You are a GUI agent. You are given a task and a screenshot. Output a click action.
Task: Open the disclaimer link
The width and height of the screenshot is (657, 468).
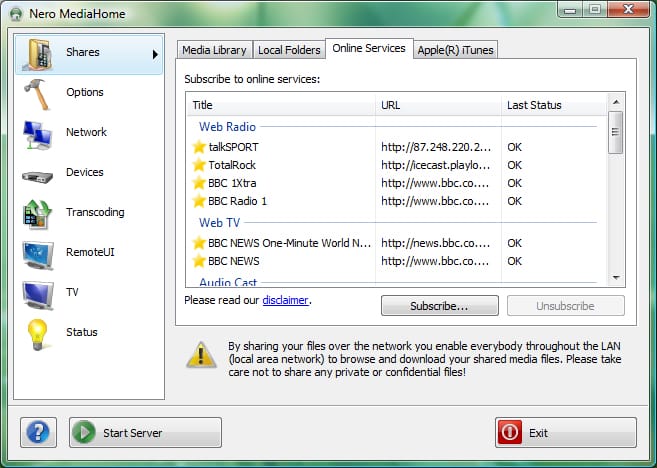[x=285, y=300]
